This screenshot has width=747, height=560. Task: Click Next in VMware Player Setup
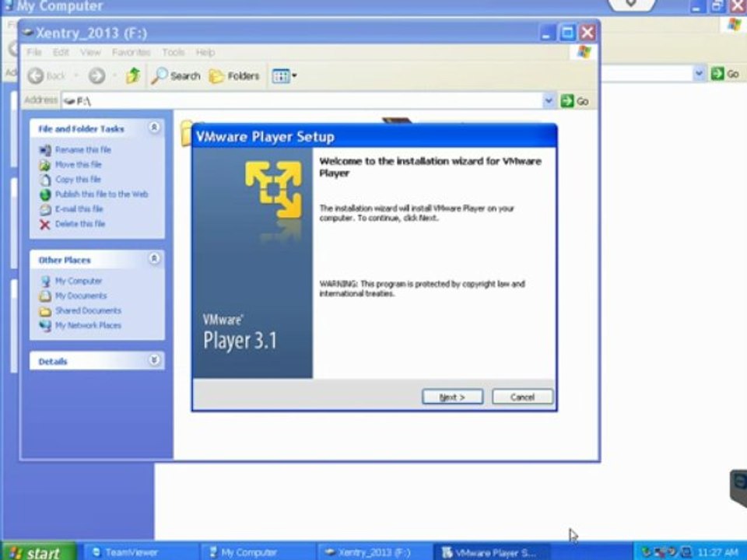pyautogui.click(x=452, y=397)
